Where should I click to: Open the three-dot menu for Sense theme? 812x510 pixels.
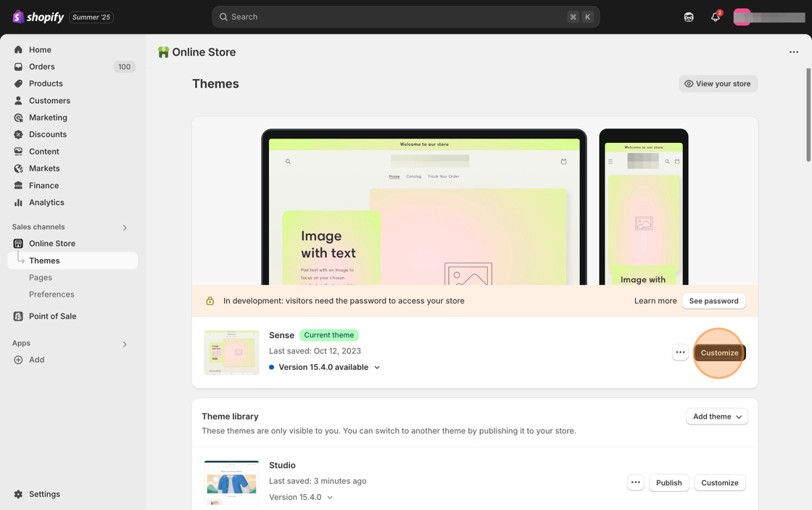click(680, 353)
